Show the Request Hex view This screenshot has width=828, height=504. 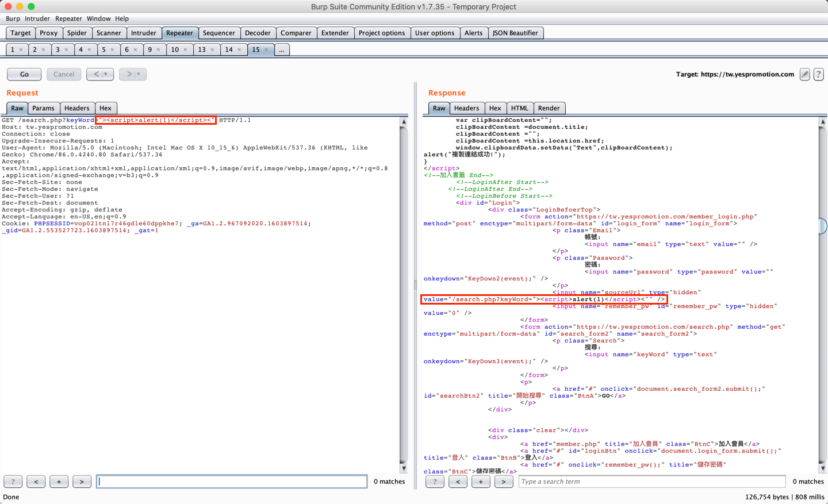click(x=105, y=108)
